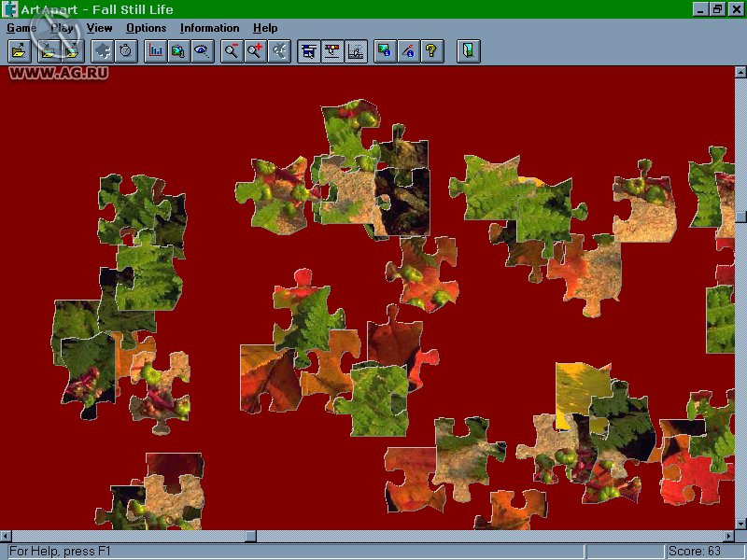
Task: Click the horizontal scrollbar right arrow
Action: pyautogui.click(x=729, y=536)
